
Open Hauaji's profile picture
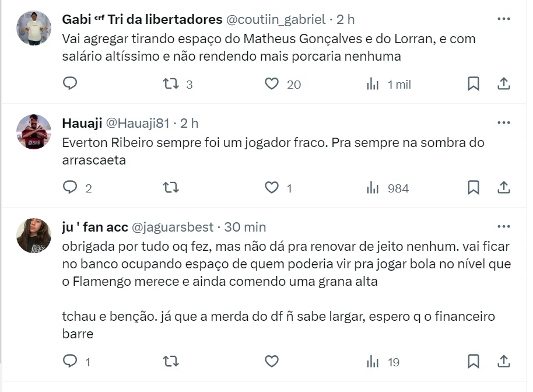34,132
